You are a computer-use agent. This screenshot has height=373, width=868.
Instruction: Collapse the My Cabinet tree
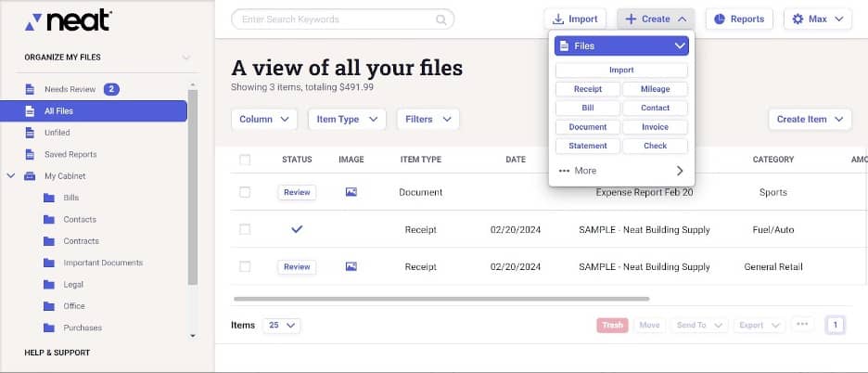[11, 175]
